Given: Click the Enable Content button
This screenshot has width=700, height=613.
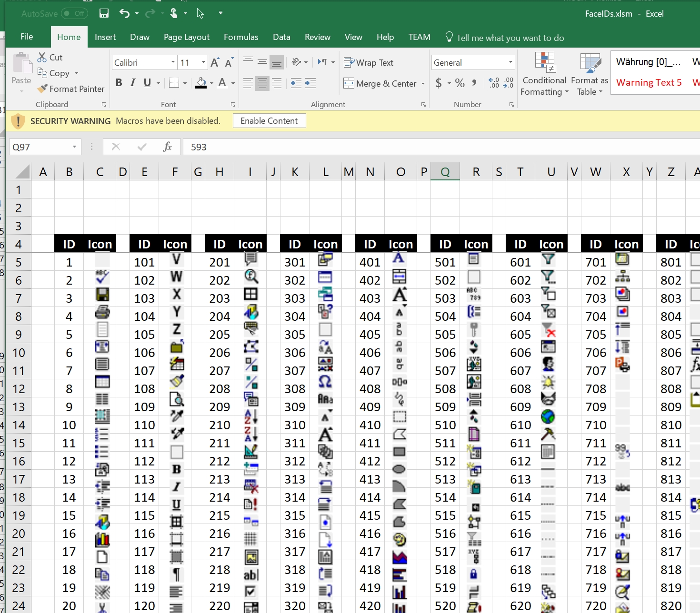Looking at the screenshot, I should (269, 121).
